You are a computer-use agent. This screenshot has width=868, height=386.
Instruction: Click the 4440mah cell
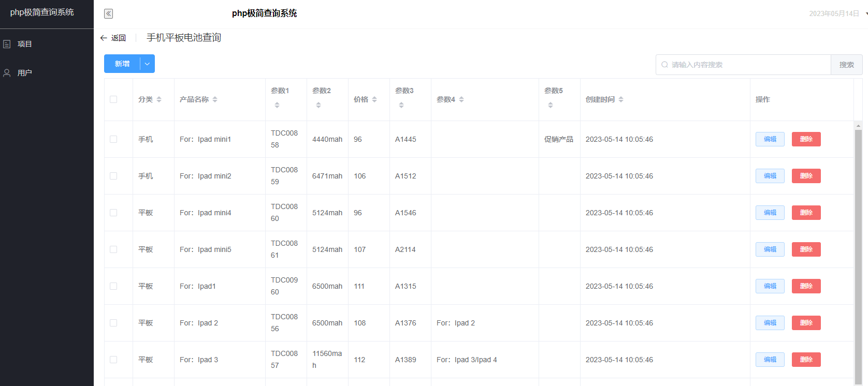click(x=327, y=139)
